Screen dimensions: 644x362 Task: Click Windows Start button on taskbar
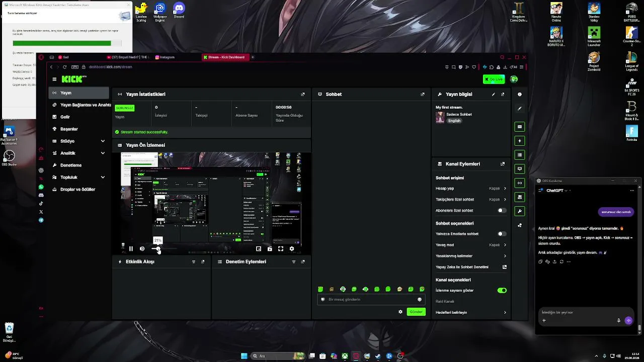(x=244, y=356)
